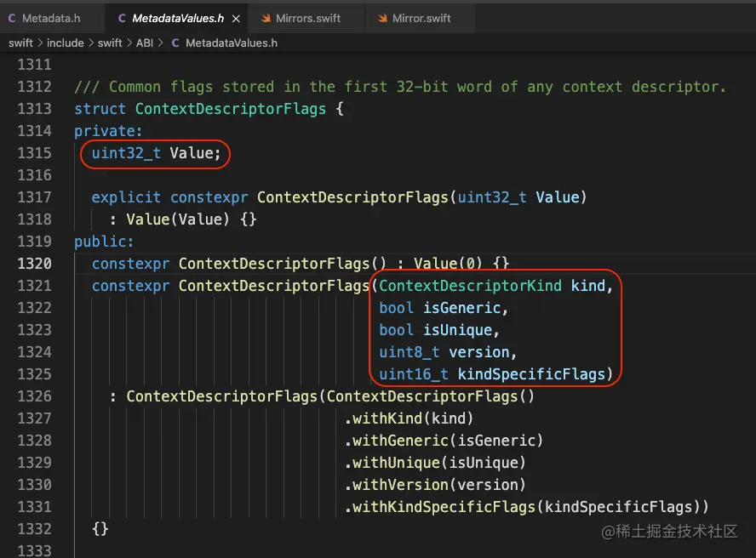Click the empty braces '{}' on line 1332

(x=100, y=529)
